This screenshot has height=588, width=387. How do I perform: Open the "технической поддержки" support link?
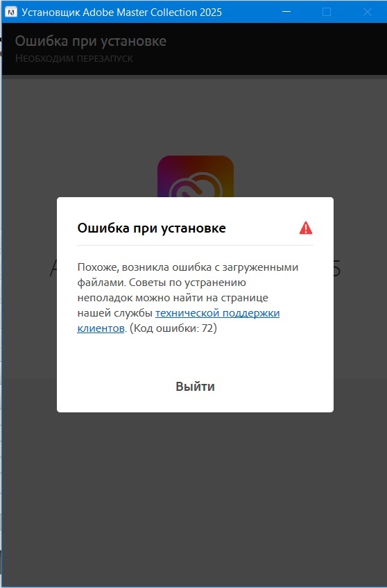(218, 313)
